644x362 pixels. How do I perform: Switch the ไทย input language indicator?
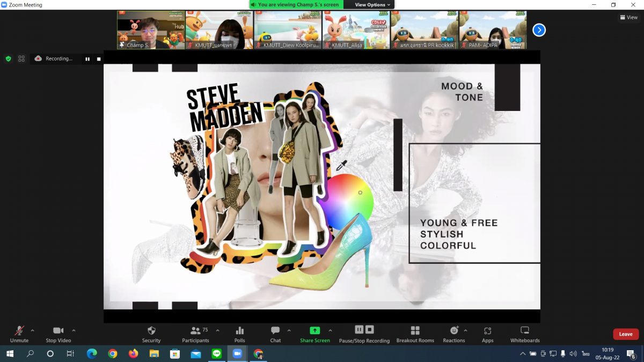click(x=585, y=354)
